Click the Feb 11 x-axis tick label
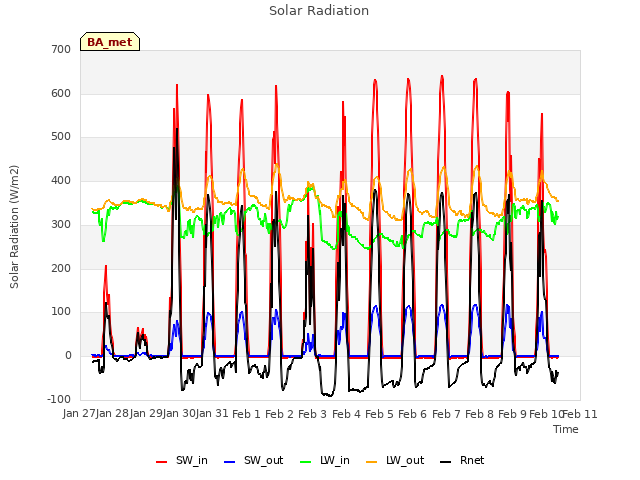 [x=580, y=414]
